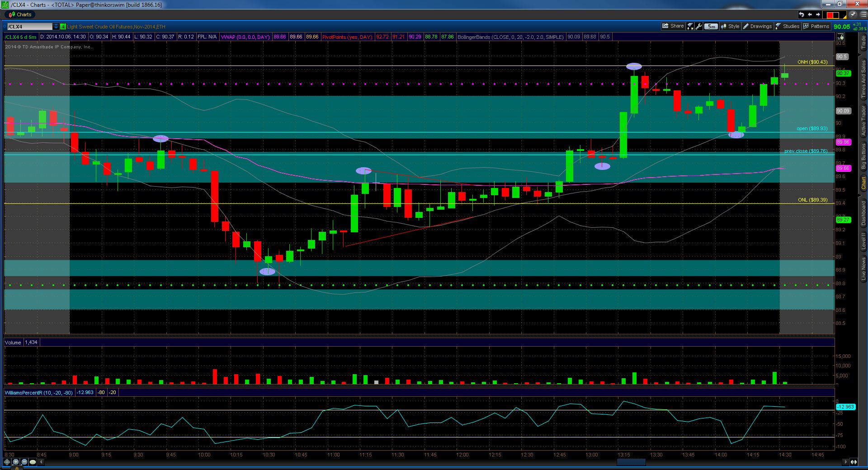The image size is (868, 470).
Task: Open the Trade sidebar tab
Action: (863, 42)
